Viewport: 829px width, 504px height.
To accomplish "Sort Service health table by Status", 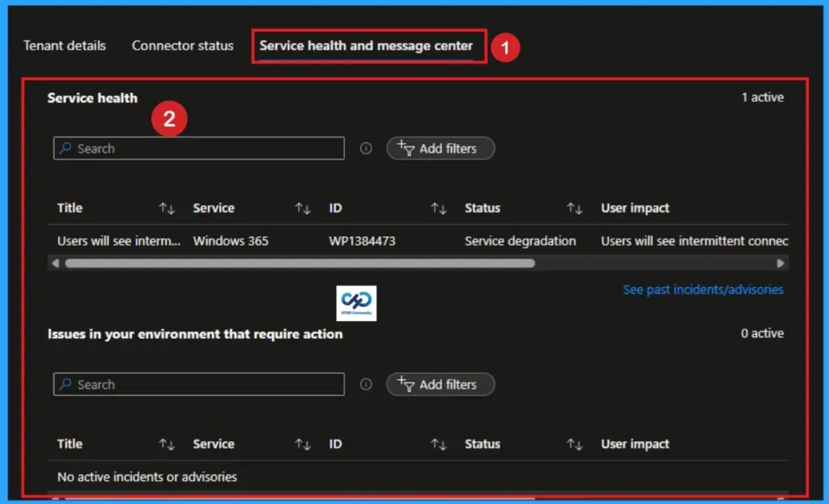I will pos(574,208).
